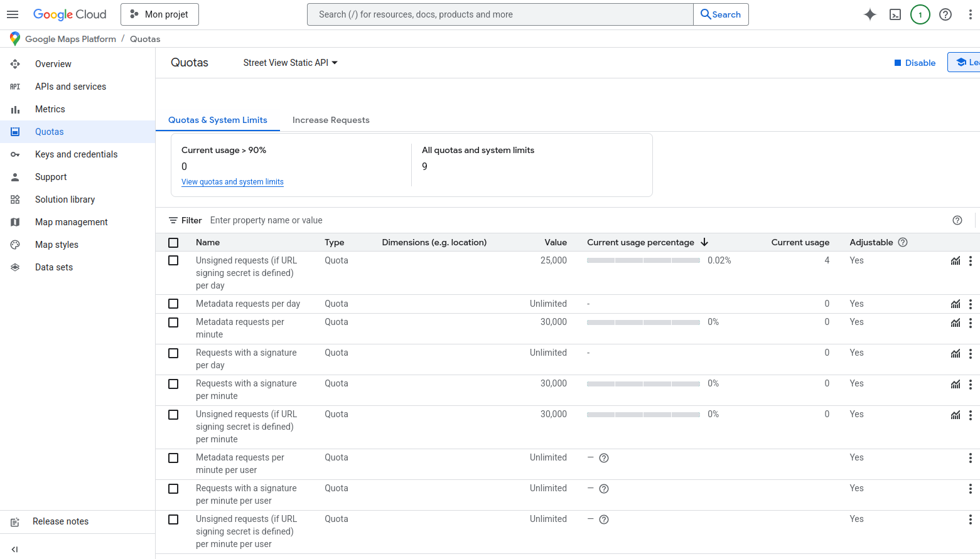Image resolution: width=980 pixels, height=559 pixels.
Task: Select checkbox for Requests with a signature per minute
Action: click(x=173, y=384)
